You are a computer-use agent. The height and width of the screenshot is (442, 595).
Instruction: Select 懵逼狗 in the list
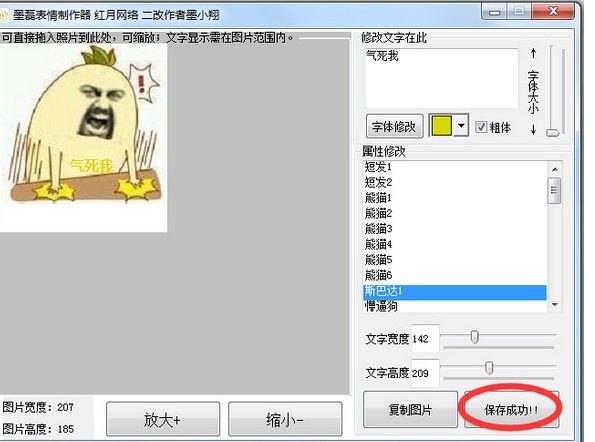pyautogui.click(x=455, y=306)
